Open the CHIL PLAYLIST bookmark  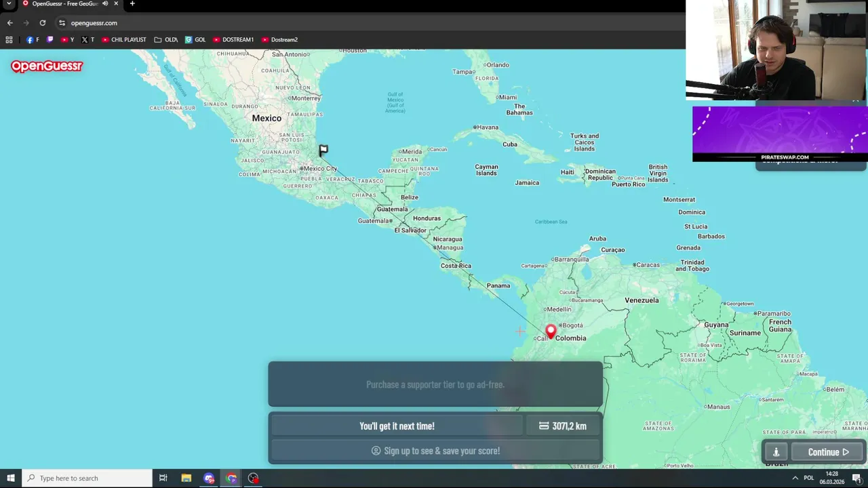[124, 39]
